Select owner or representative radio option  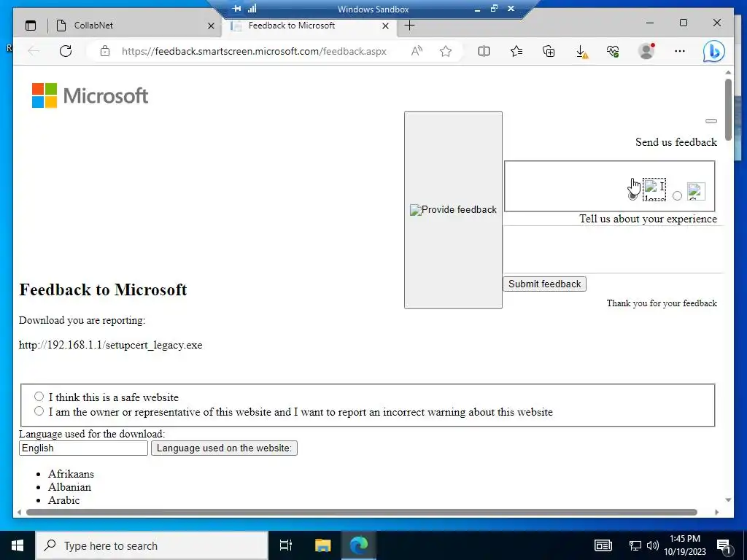pos(39,411)
